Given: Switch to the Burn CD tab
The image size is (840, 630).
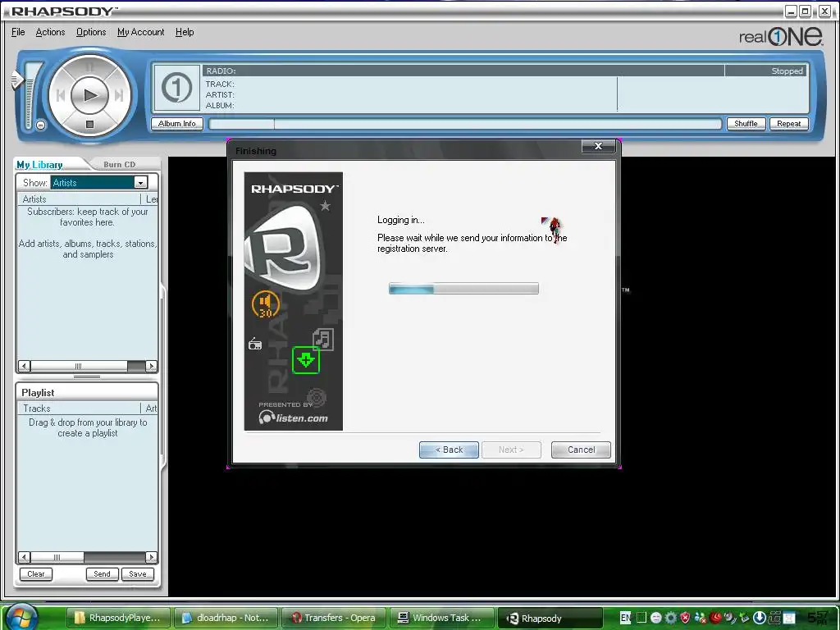Looking at the screenshot, I should pos(120,164).
